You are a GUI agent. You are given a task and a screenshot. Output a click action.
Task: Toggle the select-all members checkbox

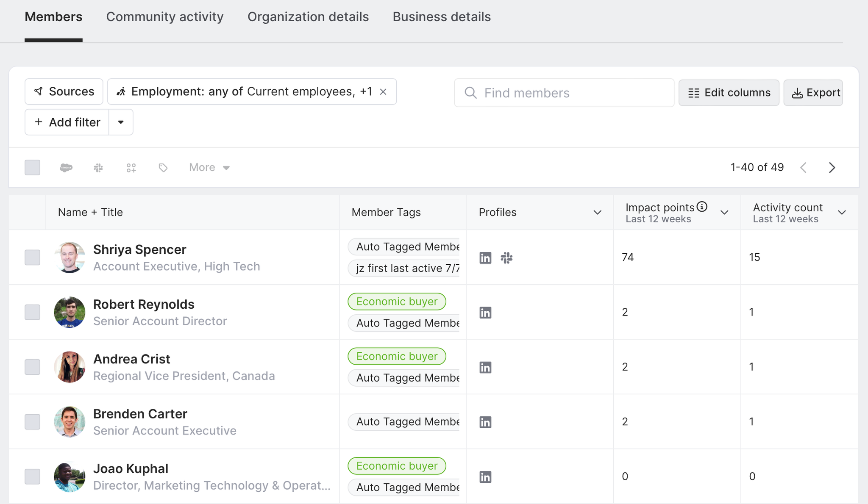33,168
